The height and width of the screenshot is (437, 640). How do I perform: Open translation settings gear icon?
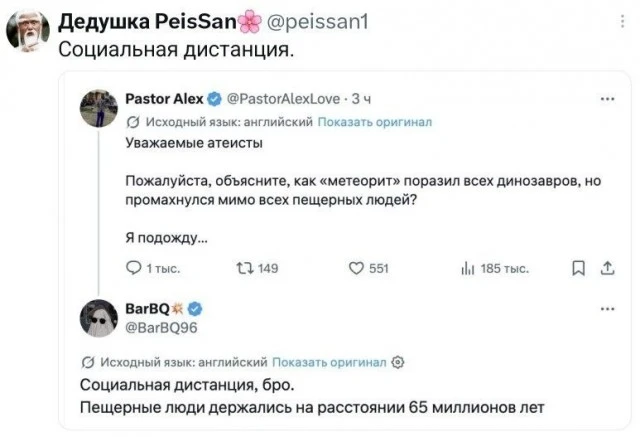[x=398, y=362]
